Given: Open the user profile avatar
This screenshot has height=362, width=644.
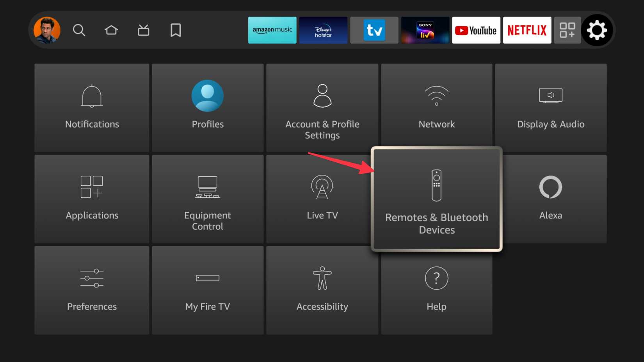Looking at the screenshot, I should pos(47,30).
